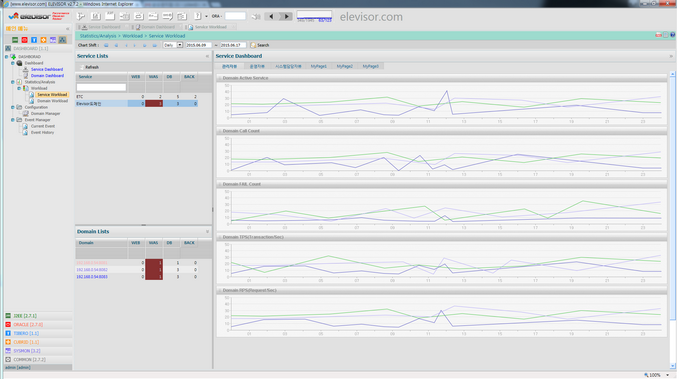Click the Service name filter input box
The height and width of the screenshot is (379, 680).
point(101,87)
